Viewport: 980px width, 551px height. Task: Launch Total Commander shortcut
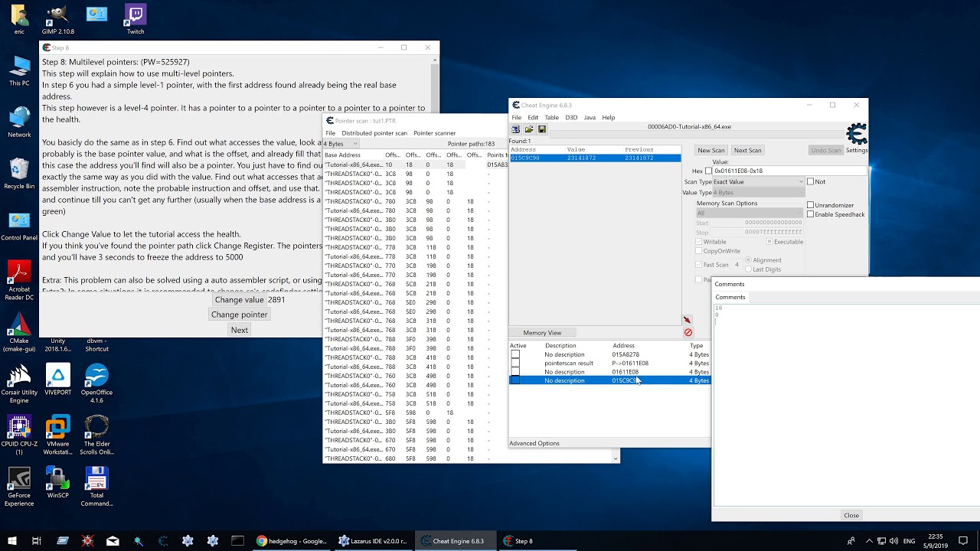(96, 487)
